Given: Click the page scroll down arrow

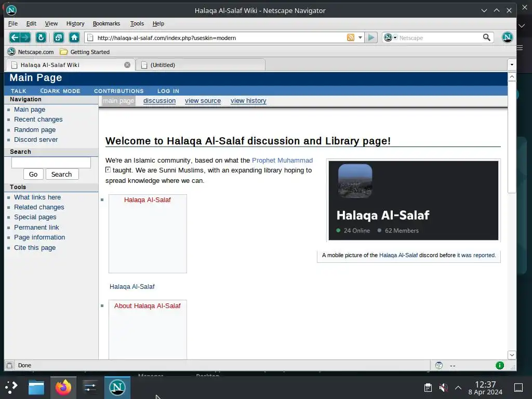Looking at the screenshot, I should pyautogui.click(x=512, y=355).
